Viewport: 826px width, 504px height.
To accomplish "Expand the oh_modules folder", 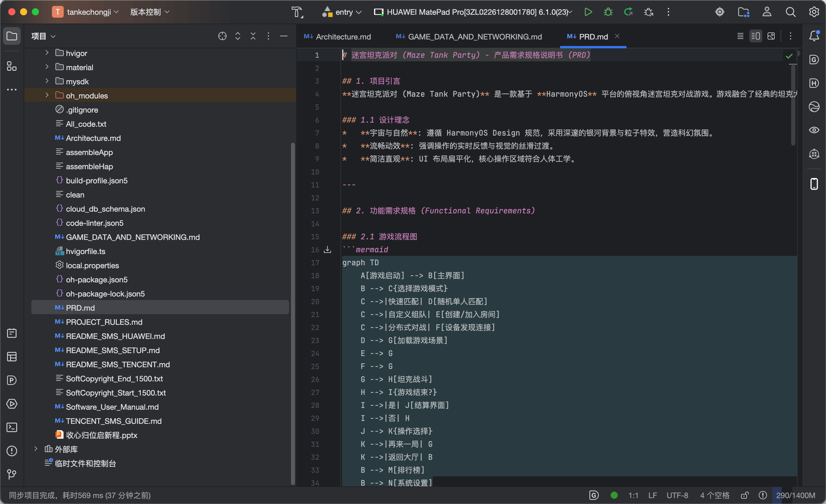I will pyautogui.click(x=47, y=95).
